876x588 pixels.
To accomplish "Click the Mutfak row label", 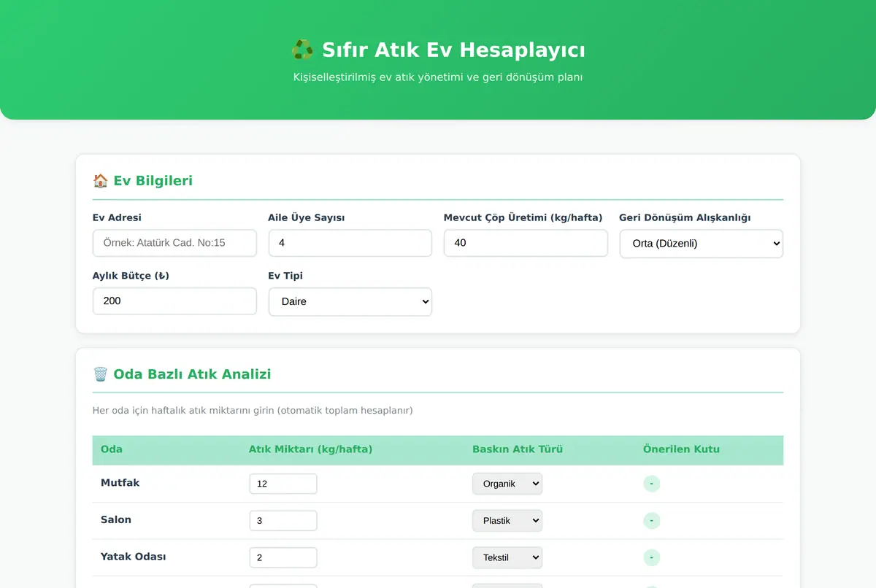I will pos(120,483).
